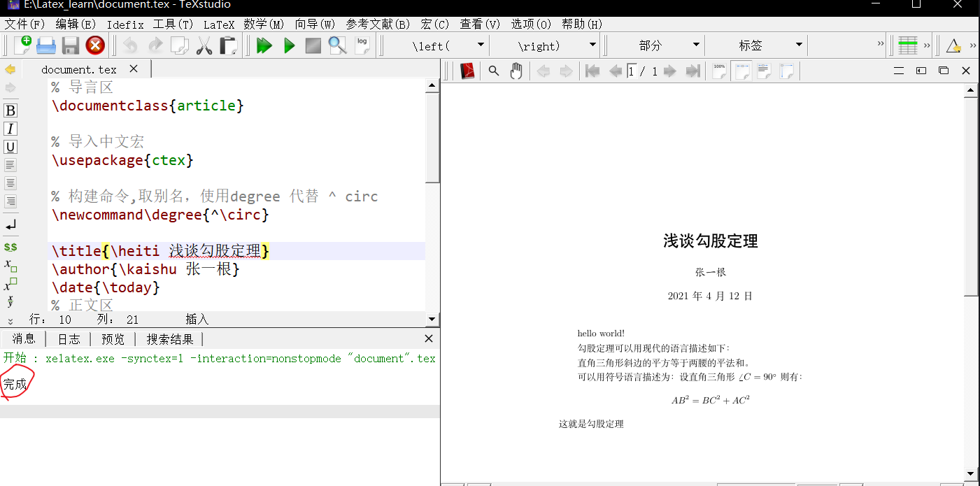This screenshot has height=486, width=980.
Task: Toggle fit-to-width in PDF viewer
Action: [x=742, y=71]
